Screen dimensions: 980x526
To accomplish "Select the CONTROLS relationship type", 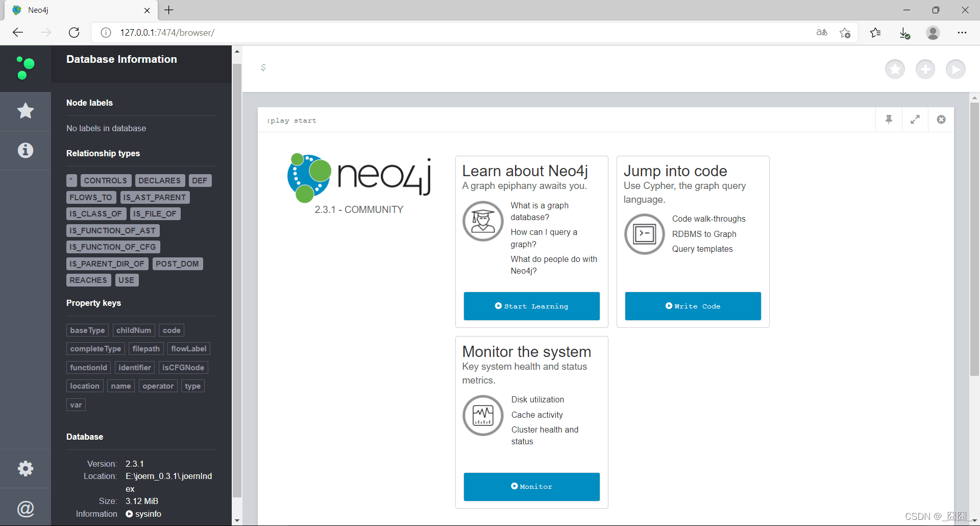I will click(x=106, y=181).
